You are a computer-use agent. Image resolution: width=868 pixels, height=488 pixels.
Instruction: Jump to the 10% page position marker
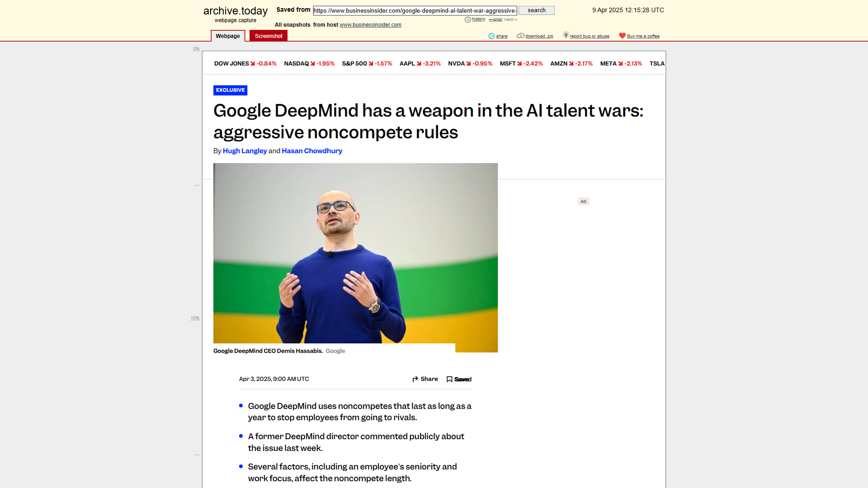pos(195,318)
